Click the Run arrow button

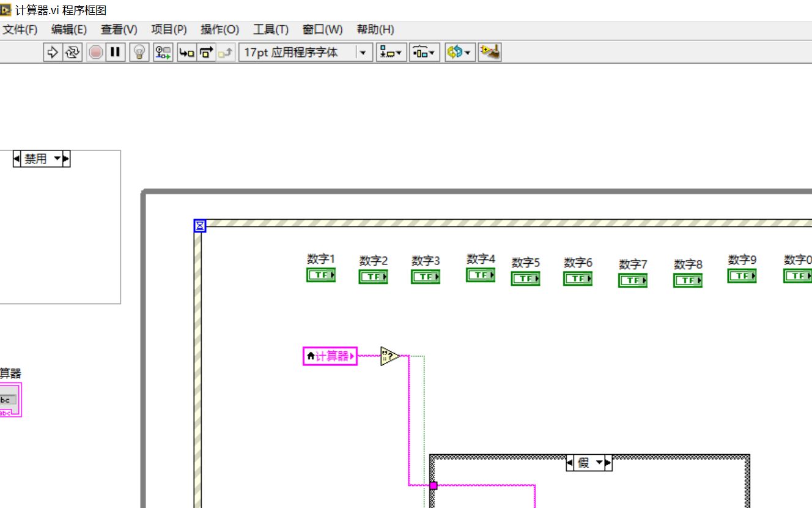pyautogui.click(x=53, y=53)
